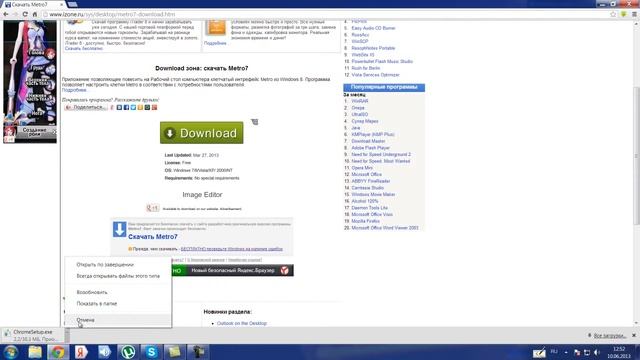Select Всегда открывать файлы этого типа

pyautogui.click(x=118, y=276)
